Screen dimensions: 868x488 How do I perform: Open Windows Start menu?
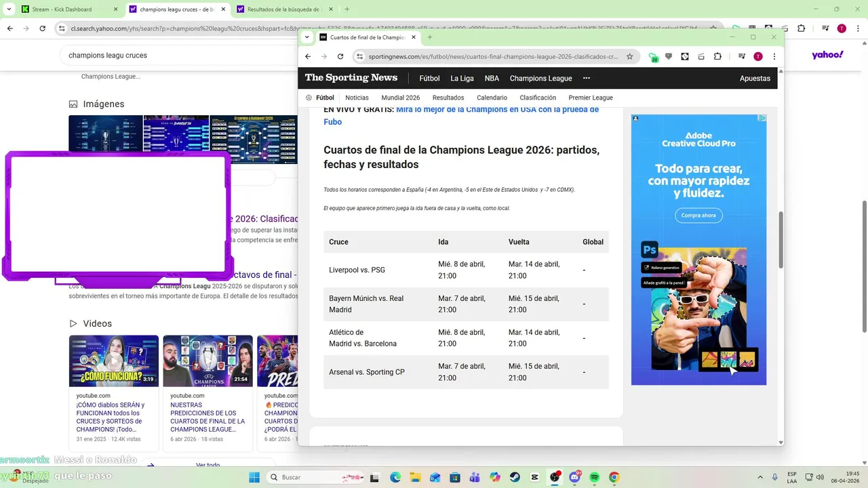coord(254,477)
